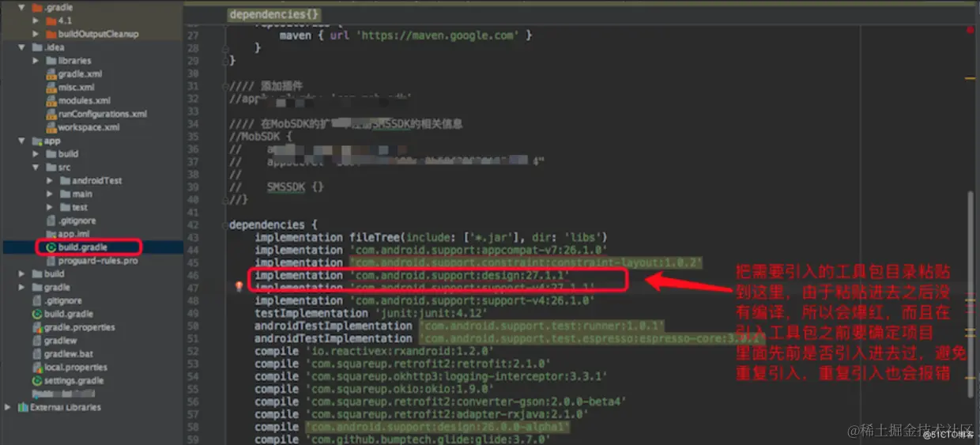Click Gradle icon of build.gradle above gradle.properties

pyautogui.click(x=37, y=314)
